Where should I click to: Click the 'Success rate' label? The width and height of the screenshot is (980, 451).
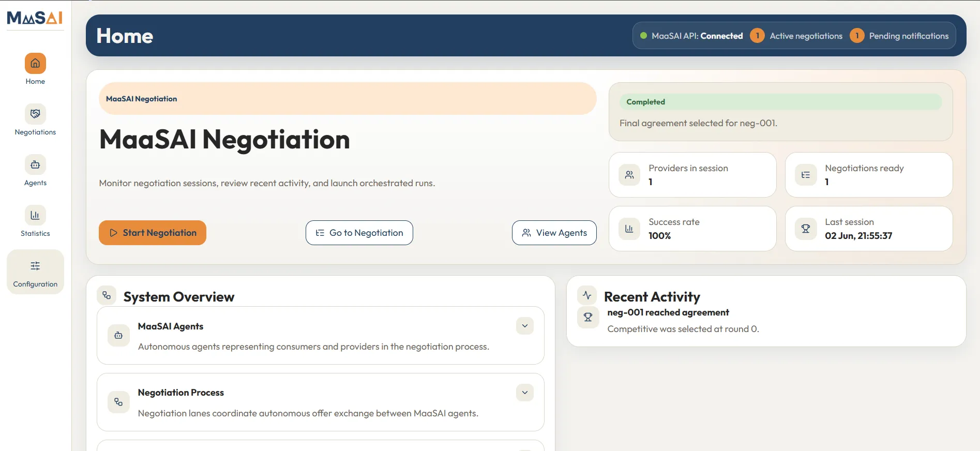[x=674, y=222]
